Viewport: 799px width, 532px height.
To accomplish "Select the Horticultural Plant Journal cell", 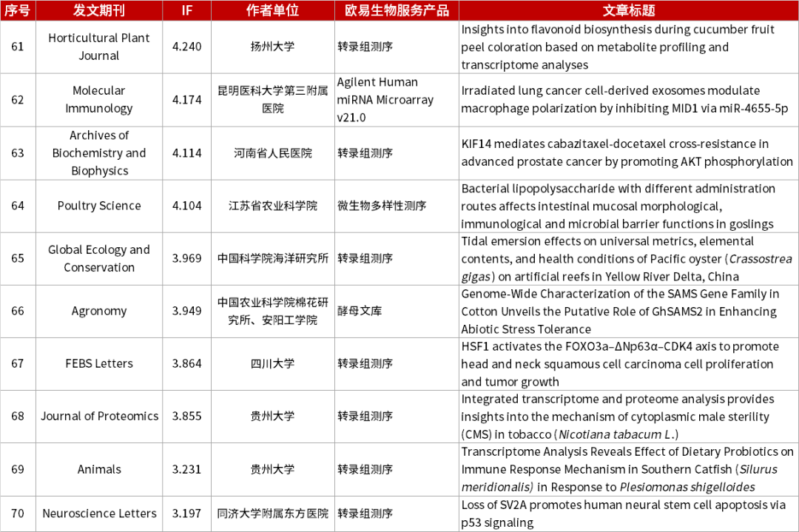I will click(x=99, y=47).
